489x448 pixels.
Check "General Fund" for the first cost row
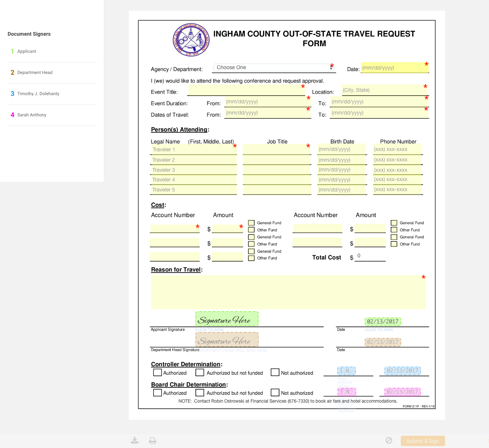click(251, 222)
